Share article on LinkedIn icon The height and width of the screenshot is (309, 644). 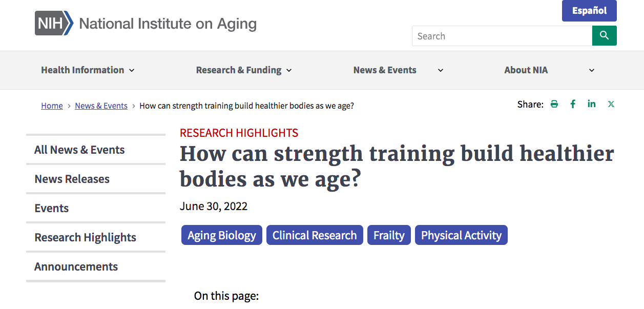(592, 104)
